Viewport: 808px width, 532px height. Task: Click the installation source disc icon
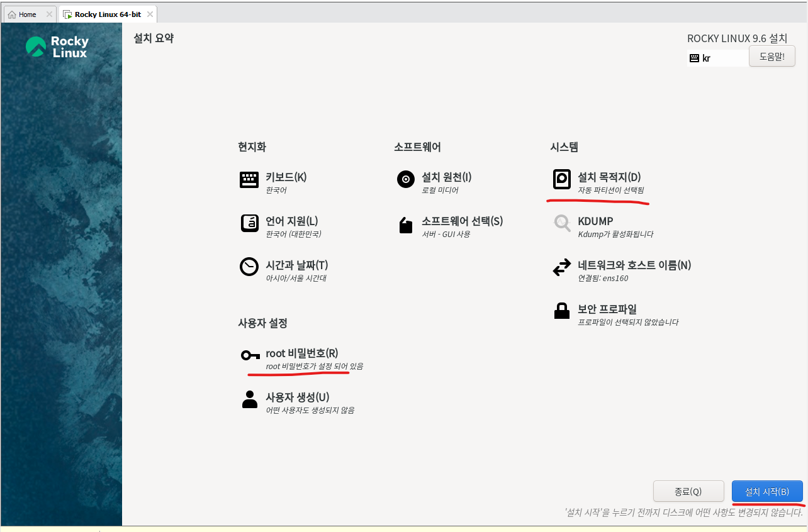pyautogui.click(x=406, y=179)
